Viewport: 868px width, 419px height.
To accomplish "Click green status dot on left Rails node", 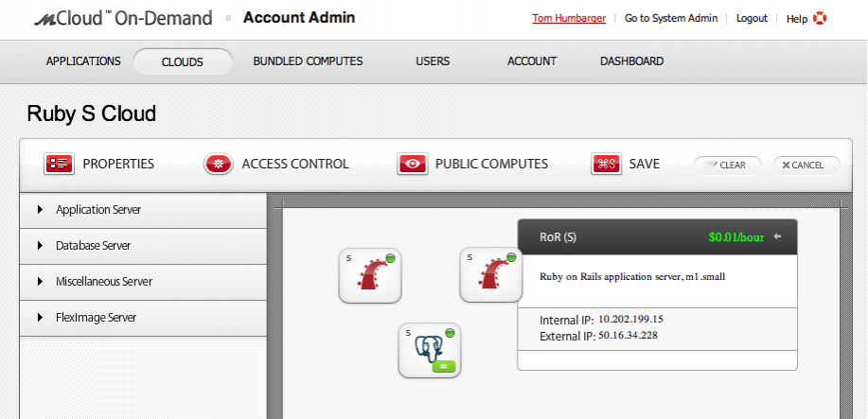I will [390, 258].
